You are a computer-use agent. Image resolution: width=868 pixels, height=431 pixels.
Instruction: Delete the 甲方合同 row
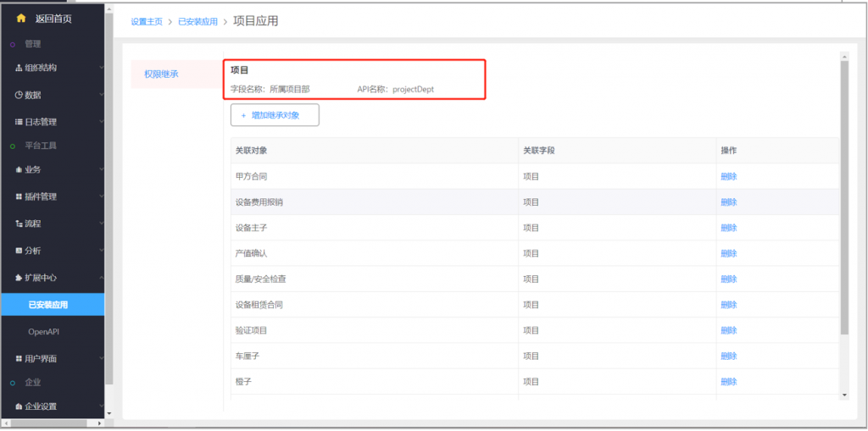pyautogui.click(x=728, y=176)
